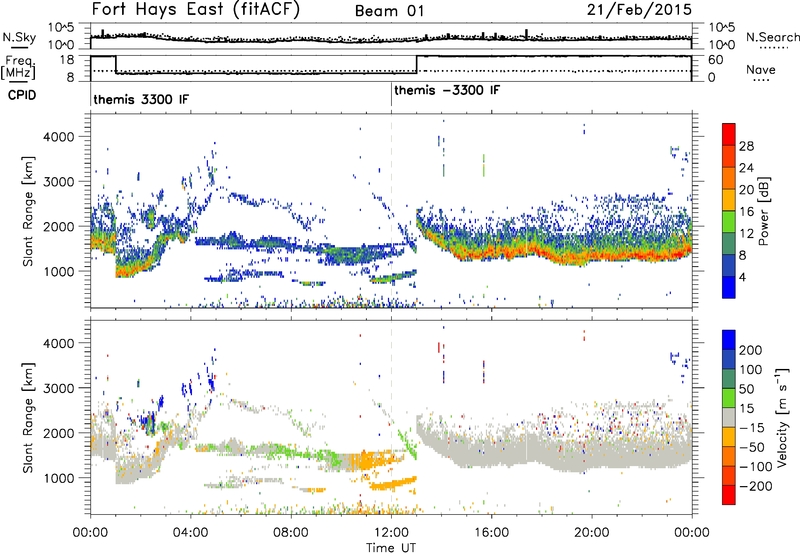Click the right-axis value '60' in frequency panel
The width and height of the screenshot is (800, 554).
click(716, 60)
